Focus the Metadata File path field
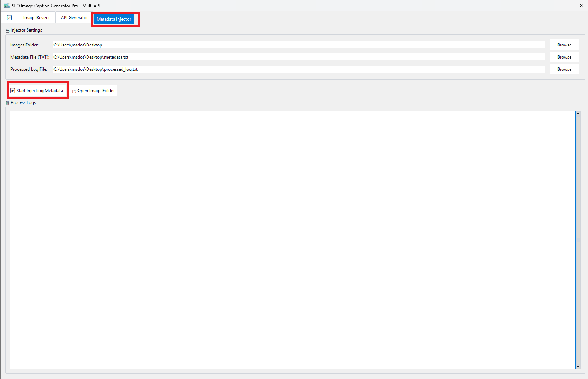This screenshot has height=379, width=588. click(x=299, y=57)
